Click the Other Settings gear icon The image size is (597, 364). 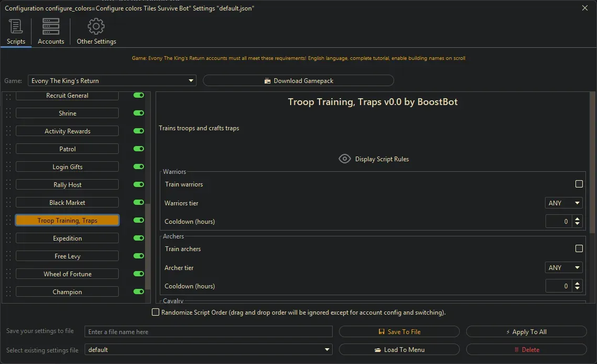(96, 25)
